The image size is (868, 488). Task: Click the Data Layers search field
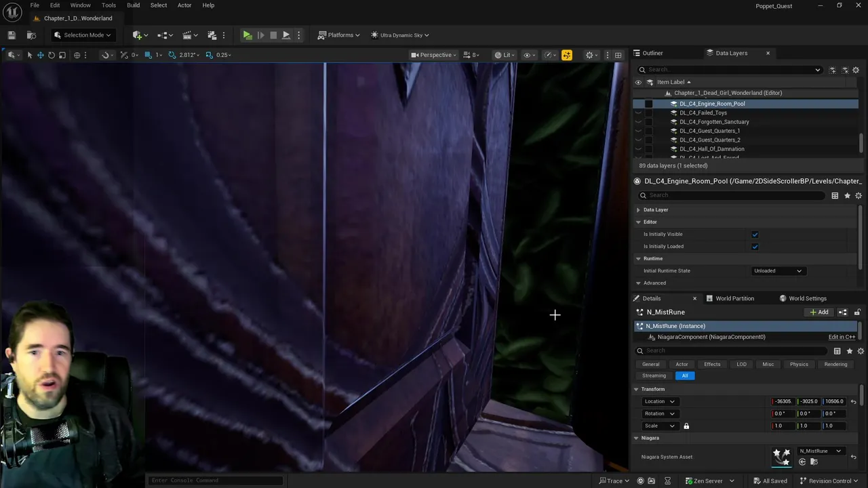(729, 70)
